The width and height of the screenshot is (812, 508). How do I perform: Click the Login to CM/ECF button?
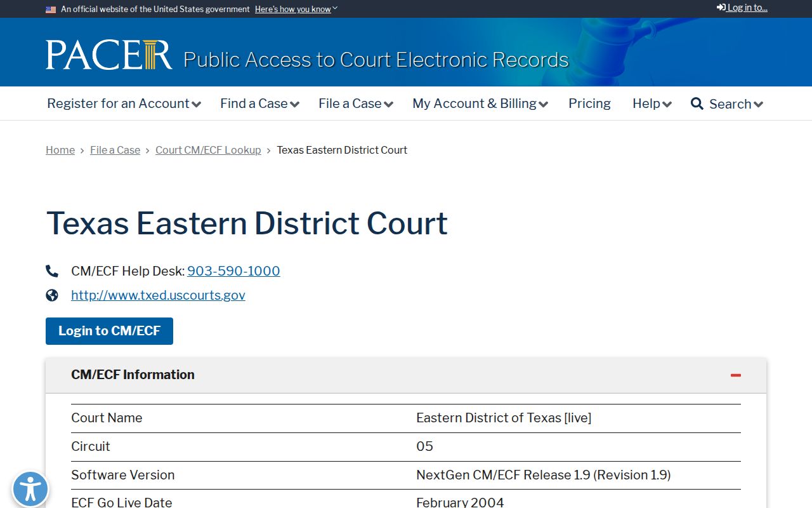point(109,331)
